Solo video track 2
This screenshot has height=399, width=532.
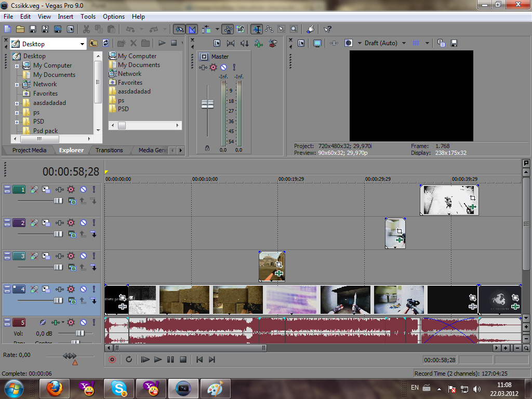coord(94,222)
